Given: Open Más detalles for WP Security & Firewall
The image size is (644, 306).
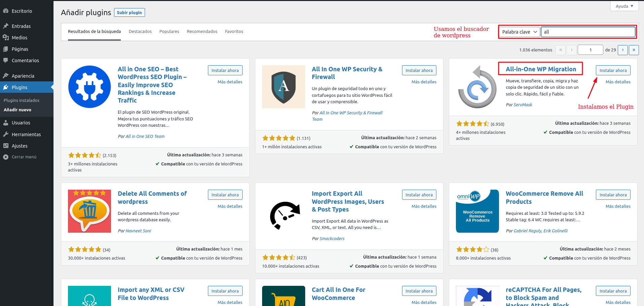Looking at the screenshot, I should pyautogui.click(x=424, y=82).
